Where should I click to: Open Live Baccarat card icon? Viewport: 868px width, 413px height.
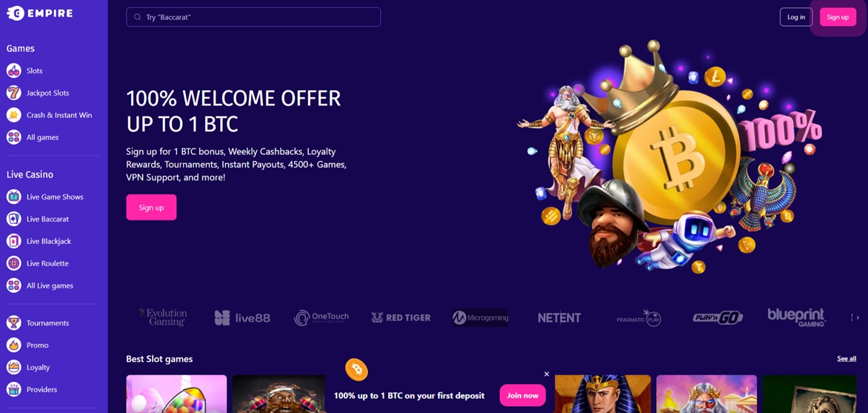click(14, 219)
